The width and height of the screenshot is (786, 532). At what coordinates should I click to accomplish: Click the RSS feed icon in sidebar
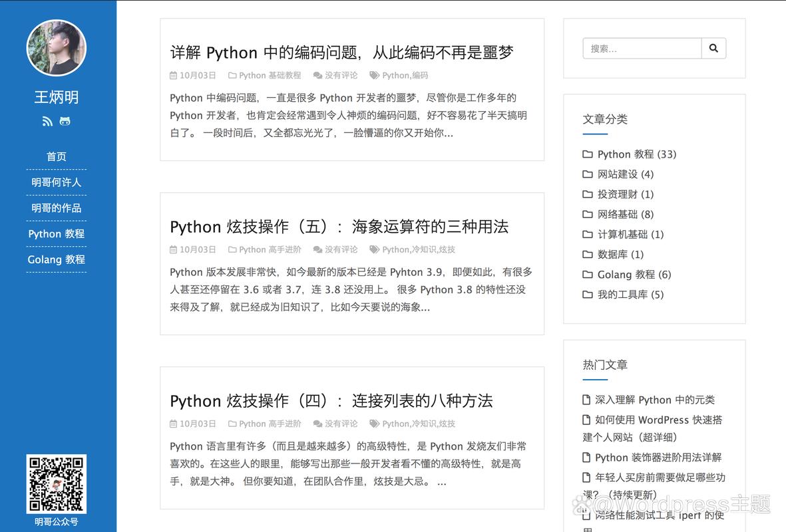[47, 121]
